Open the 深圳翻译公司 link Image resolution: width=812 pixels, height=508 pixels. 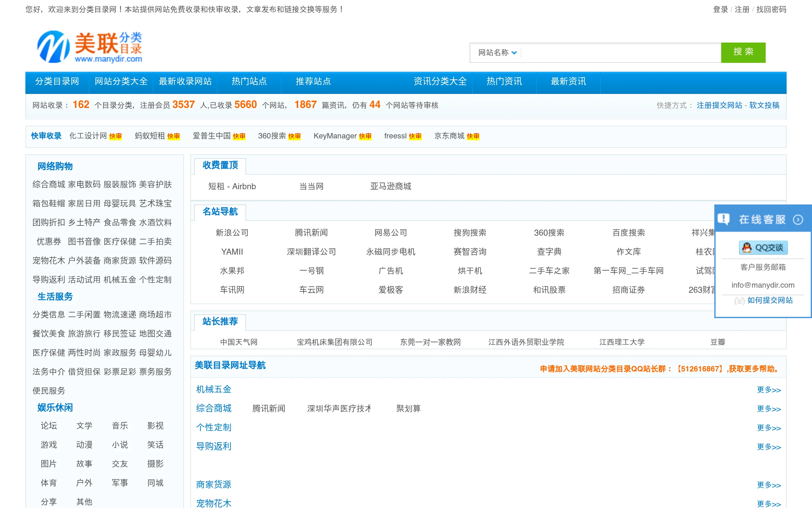coord(311,252)
